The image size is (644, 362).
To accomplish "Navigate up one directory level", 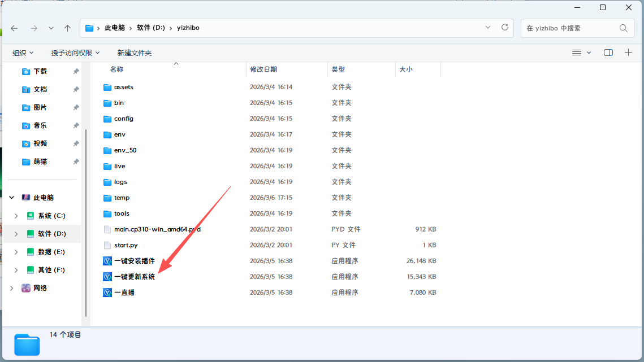I will [67, 28].
